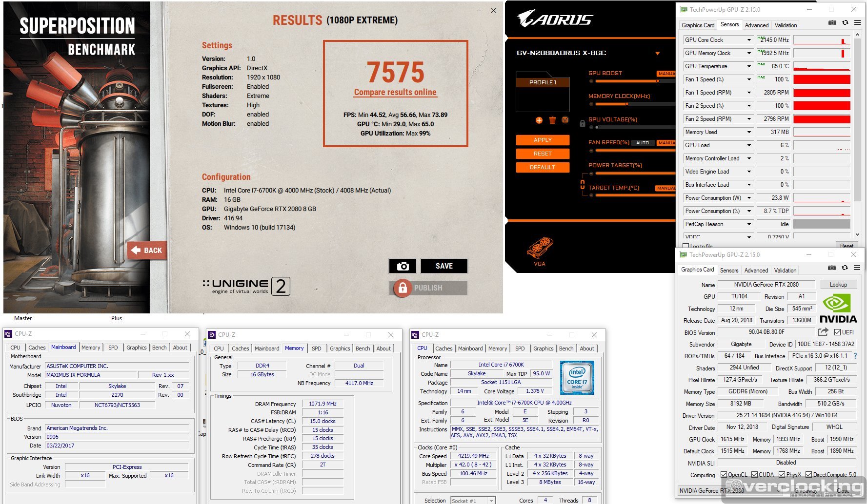Take screenshot in GPU-Z sensors window
This screenshot has height=504, width=867.
832,23
